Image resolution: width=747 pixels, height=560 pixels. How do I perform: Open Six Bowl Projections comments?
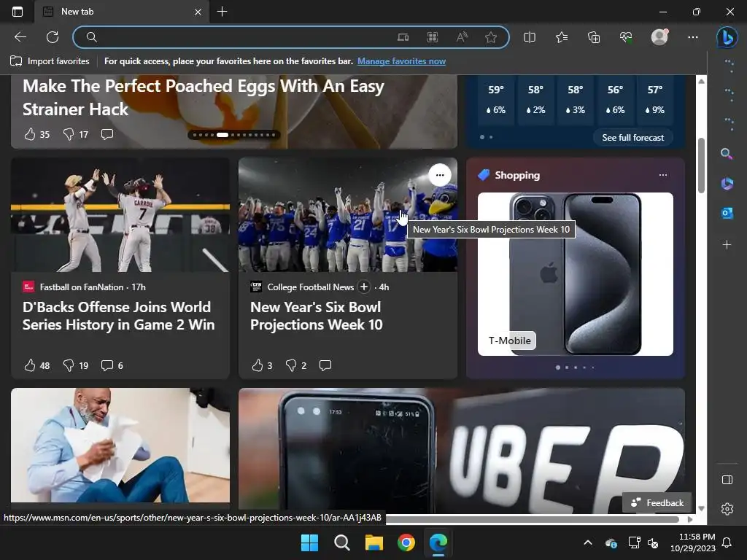pos(325,365)
